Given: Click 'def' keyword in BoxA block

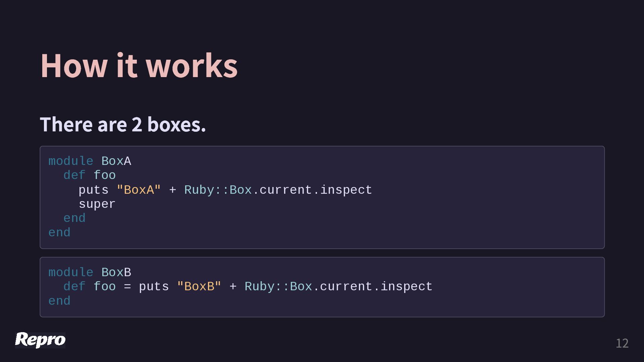Looking at the screenshot, I should 74,175.
